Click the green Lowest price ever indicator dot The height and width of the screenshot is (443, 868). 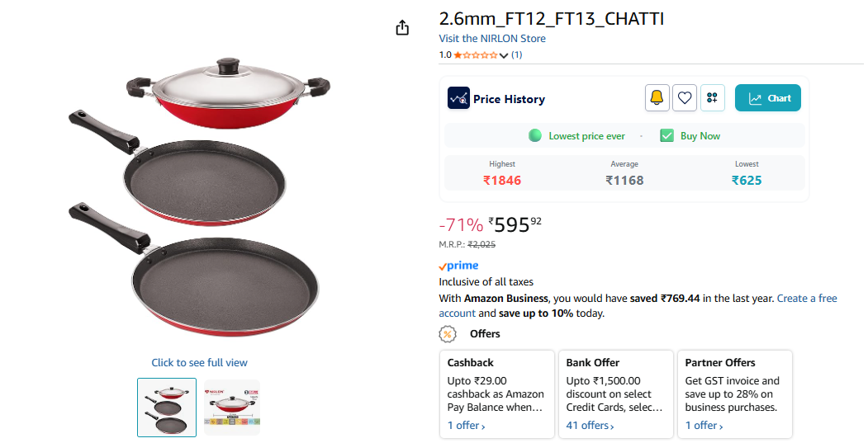535,136
